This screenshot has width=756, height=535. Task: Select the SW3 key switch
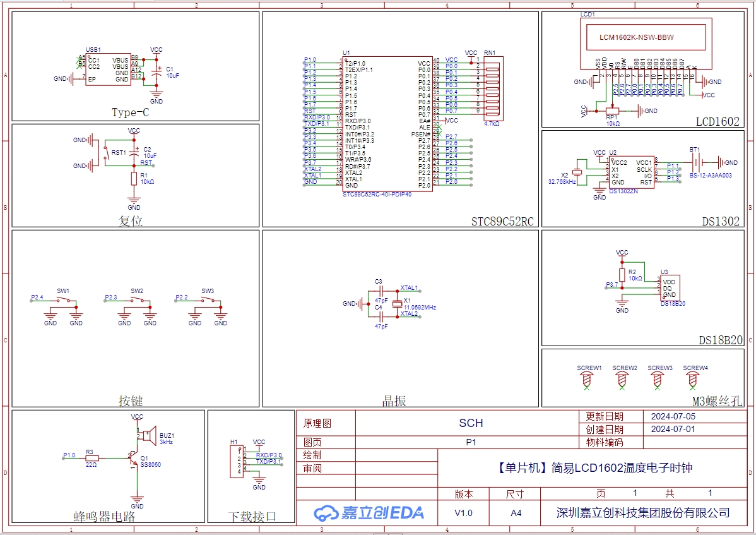(x=208, y=300)
